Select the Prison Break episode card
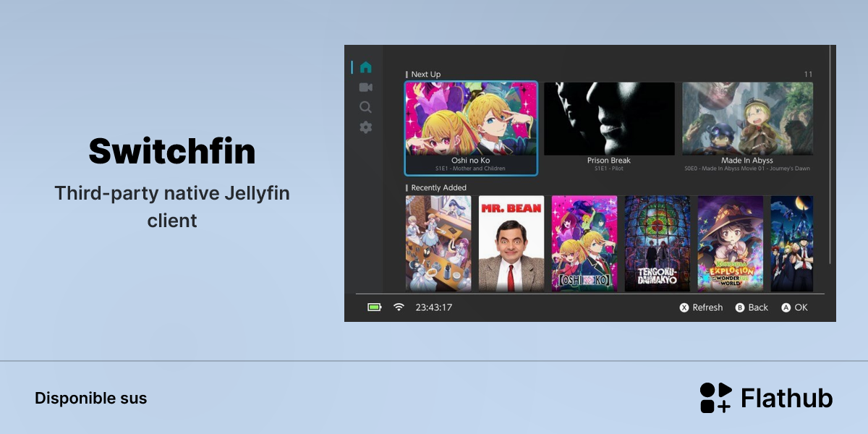The width and height of the screenshot is (868, 434). tap(609, 128)
